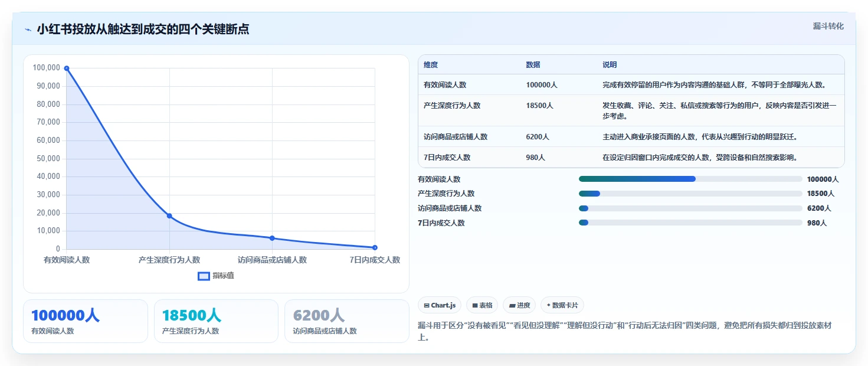
Task: Click the 50,000 y-axis label
Action: [48, 159]
